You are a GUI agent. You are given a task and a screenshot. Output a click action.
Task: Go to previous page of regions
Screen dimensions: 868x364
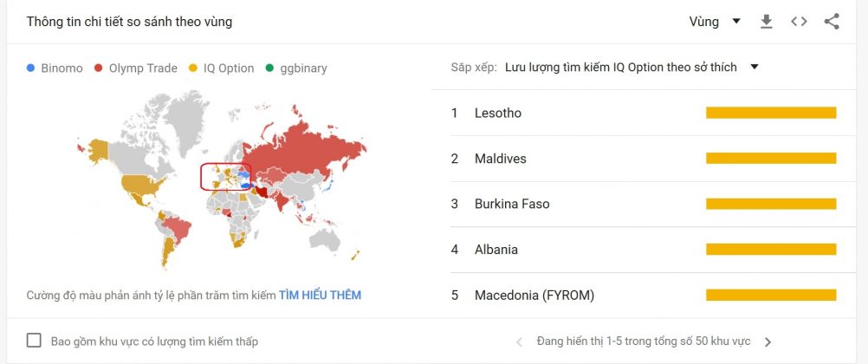pyautogui.click(x=519, y=341)
